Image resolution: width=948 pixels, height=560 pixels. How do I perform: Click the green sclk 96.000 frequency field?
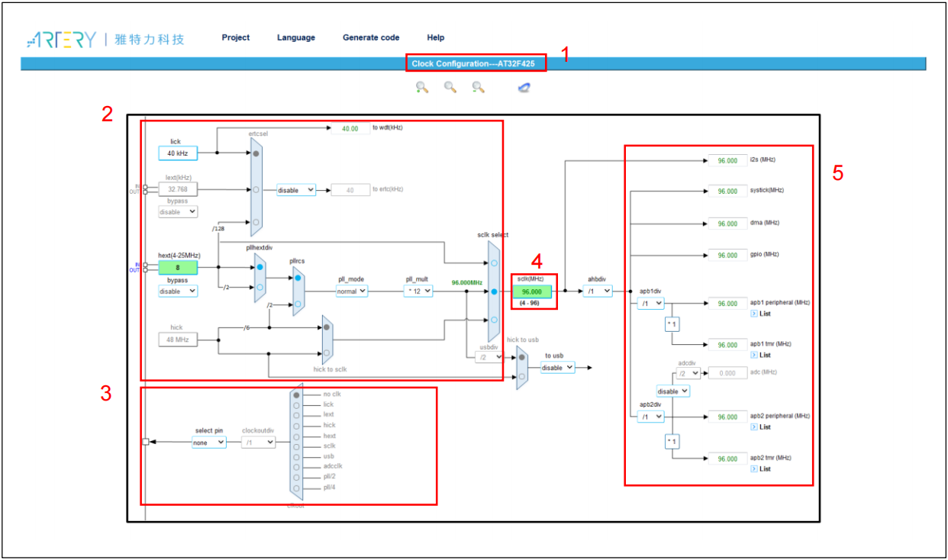(x=534, y=291)
